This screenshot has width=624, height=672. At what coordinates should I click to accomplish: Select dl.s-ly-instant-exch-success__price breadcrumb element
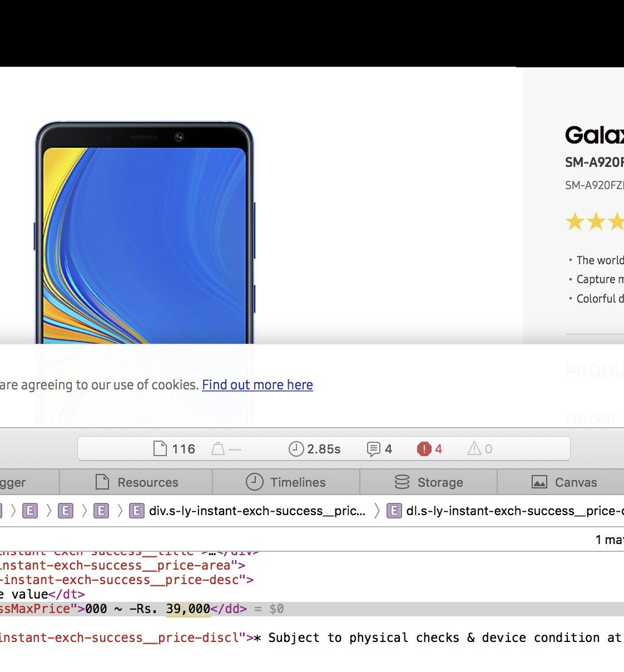click(505, 511)
